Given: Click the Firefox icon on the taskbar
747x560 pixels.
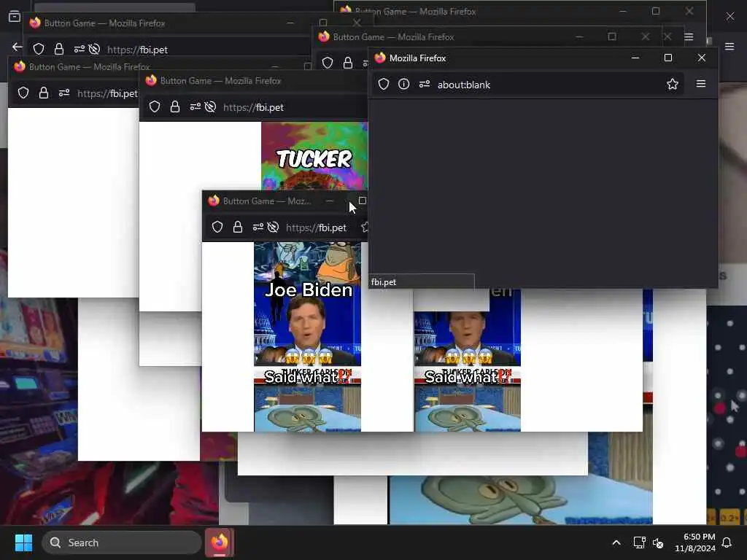Looking at the screenshot, I should point(220,542).
